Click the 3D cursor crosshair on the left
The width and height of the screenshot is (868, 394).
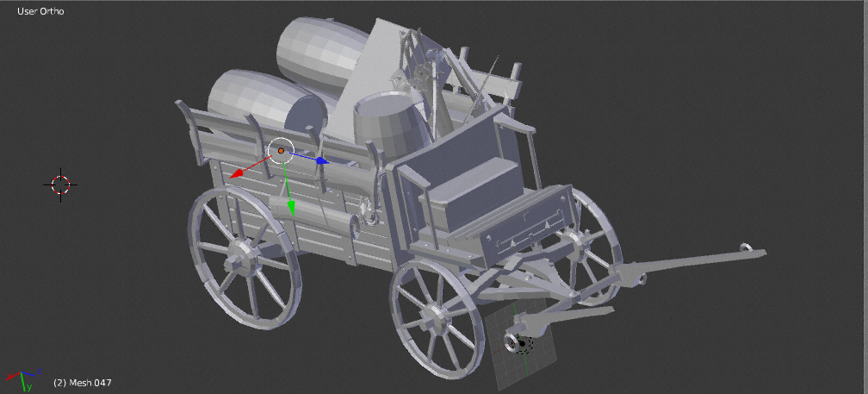tap(60, 184)
